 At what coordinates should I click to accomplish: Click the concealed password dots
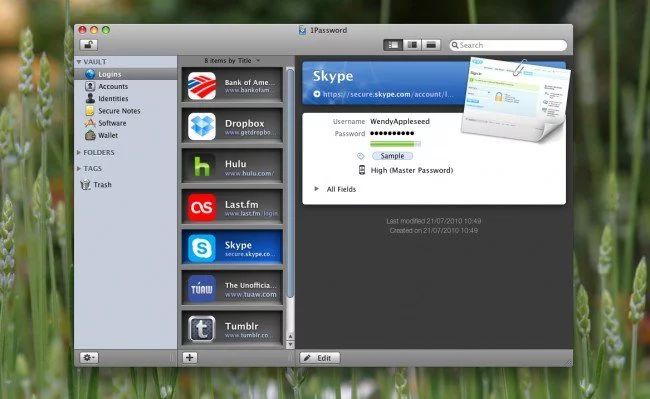tap(392, 133)
